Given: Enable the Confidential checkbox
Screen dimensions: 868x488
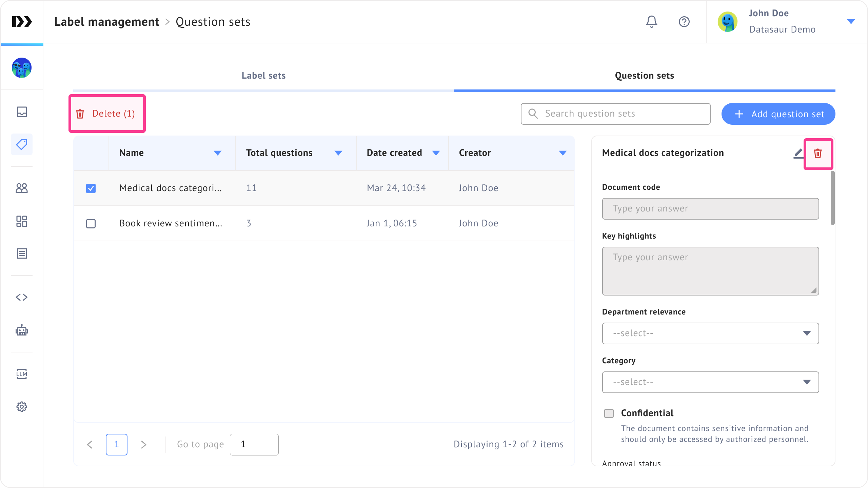Looking at the screenshot, I should [x=609, y=413].
